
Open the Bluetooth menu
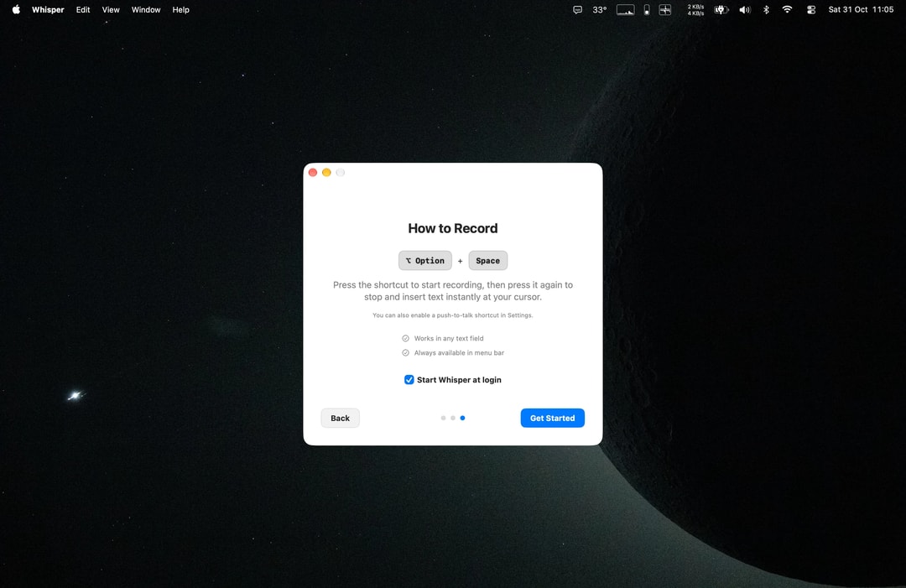pyautogui.click(x=766, y=10)
